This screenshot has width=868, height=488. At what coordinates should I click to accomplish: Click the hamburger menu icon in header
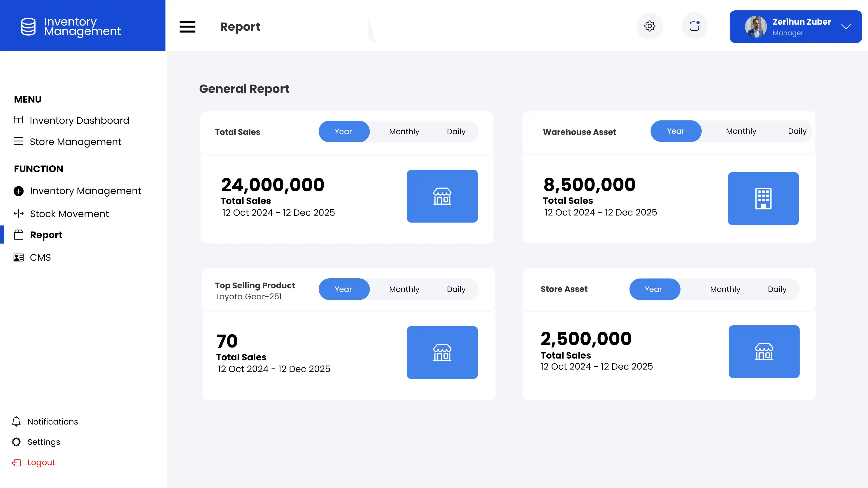[x=187, y=27]
